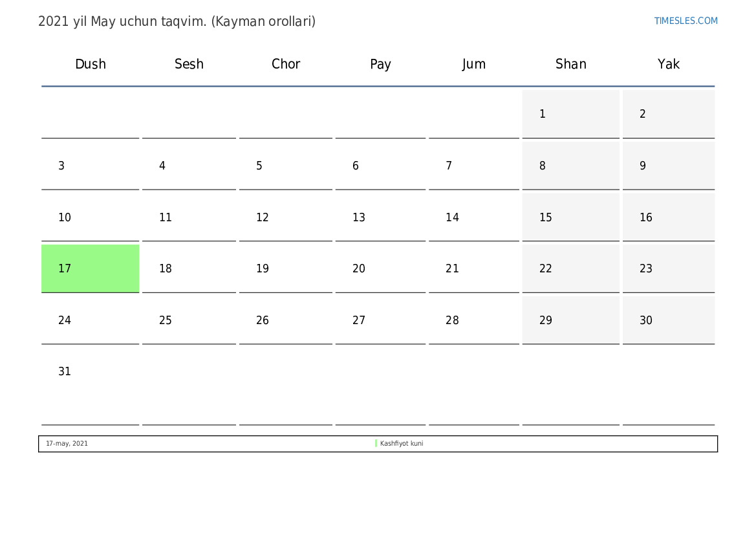Select date 18 in the calendar
This screenshot has height=535, width=756.
189,268
